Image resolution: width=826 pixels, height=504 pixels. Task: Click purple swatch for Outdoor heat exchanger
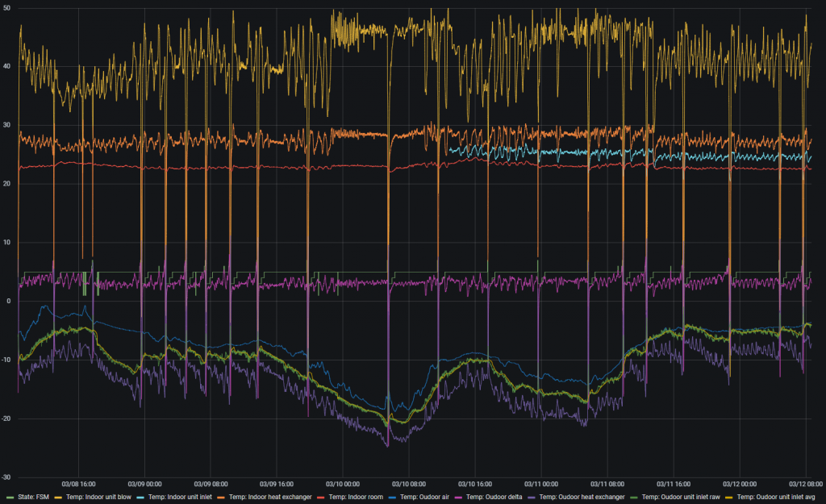click(x=531, y=497)
